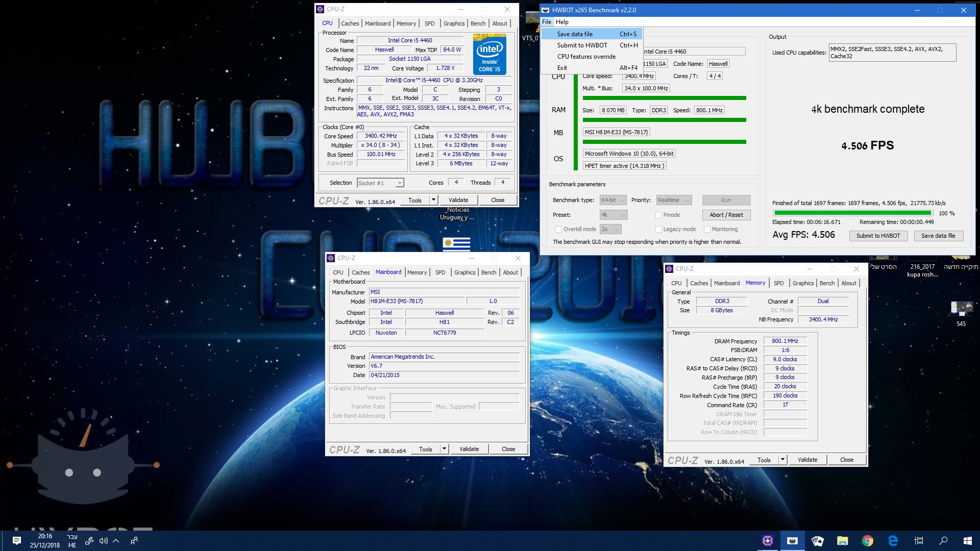Switch to HWBOT x265 taskbar icon
The image size is (980, 551).
(x=793, y=541)
